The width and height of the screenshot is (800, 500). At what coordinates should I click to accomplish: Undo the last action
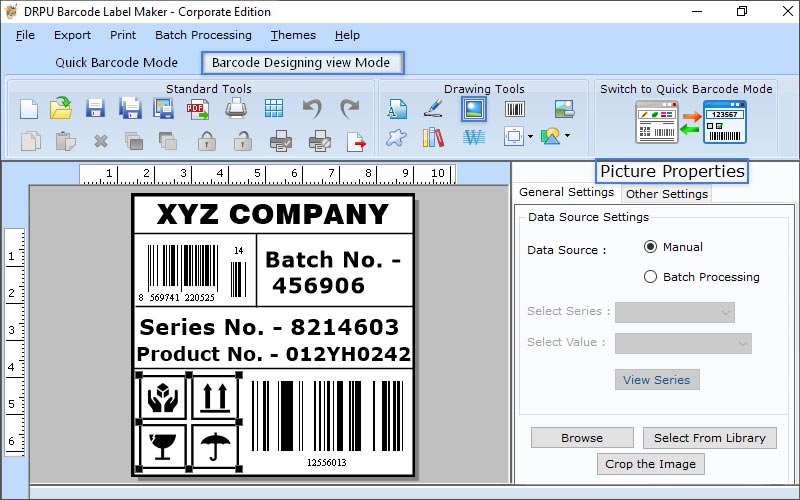point(312,108)
